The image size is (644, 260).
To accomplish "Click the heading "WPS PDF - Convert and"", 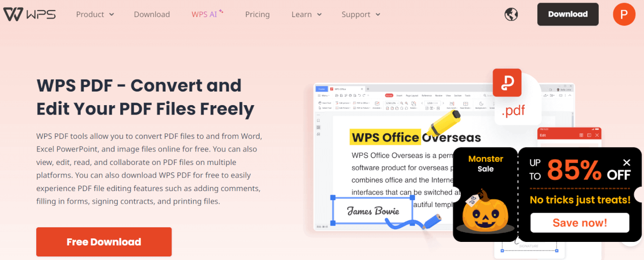I will point(139,85).
